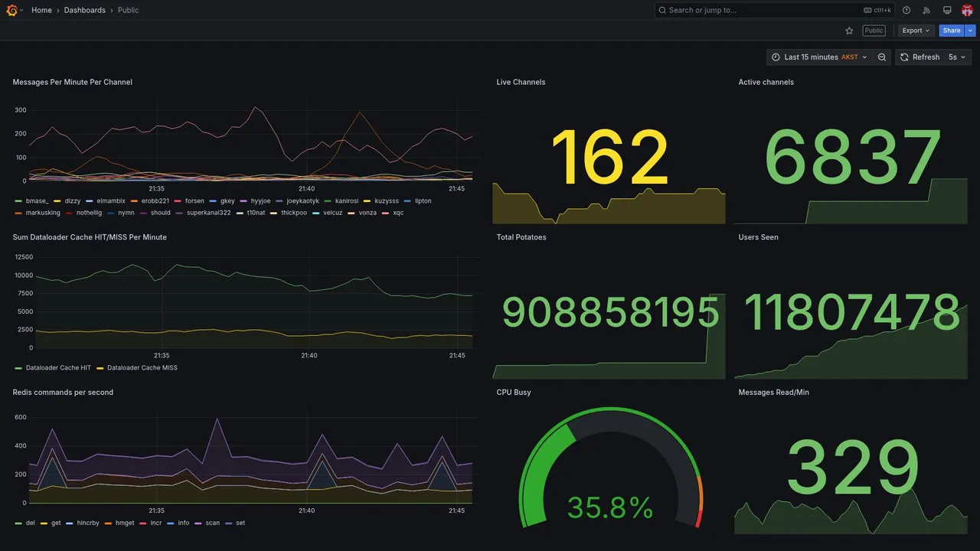Click Messages Per Minute Per Channel title
The image size is (980, 551).
[73, 82]
